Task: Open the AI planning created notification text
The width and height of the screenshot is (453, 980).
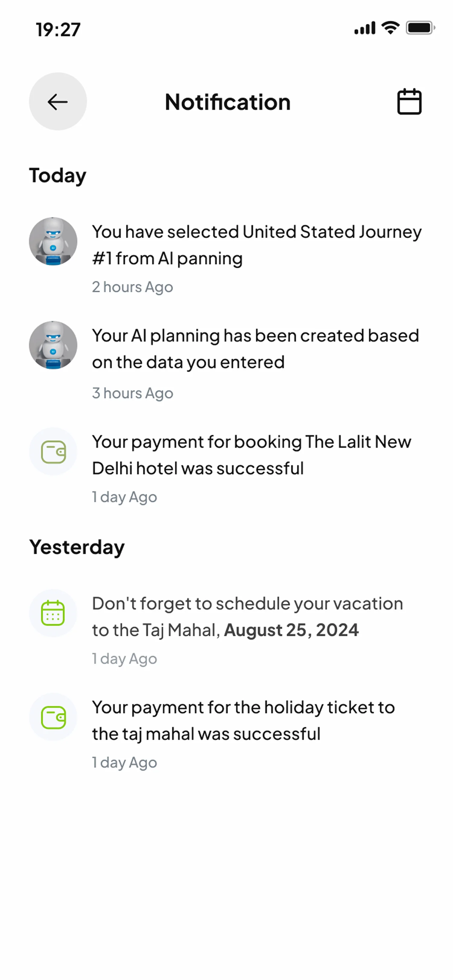Action: coord(255,349)
